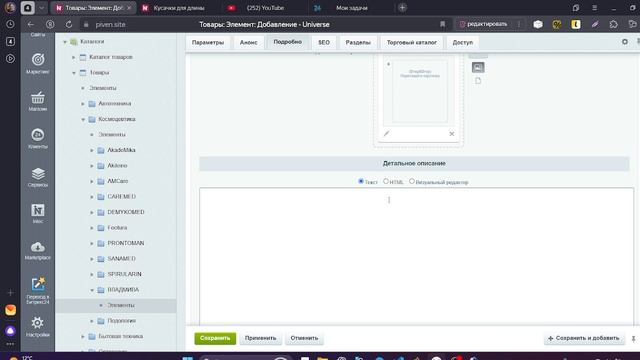
Task: Open the purple Alice assistant icon
Action: pyautogui.click(x=10, y=331)
